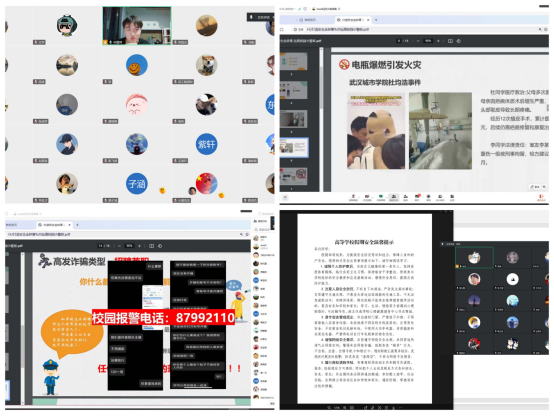Rotate the fire safety PDF page
This screenshot has width=554, height=416.
click(x=459, y=41)
